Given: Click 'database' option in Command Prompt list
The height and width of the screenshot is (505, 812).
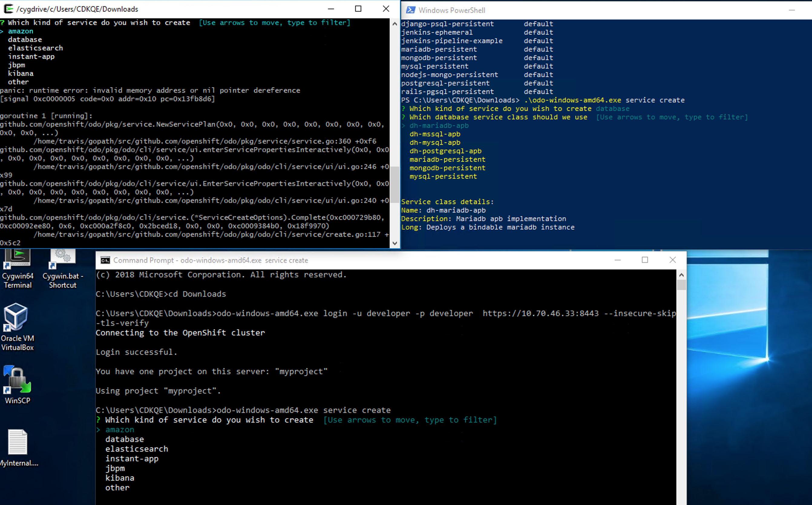Looking at the screenshot, I should tap(124, 439).
